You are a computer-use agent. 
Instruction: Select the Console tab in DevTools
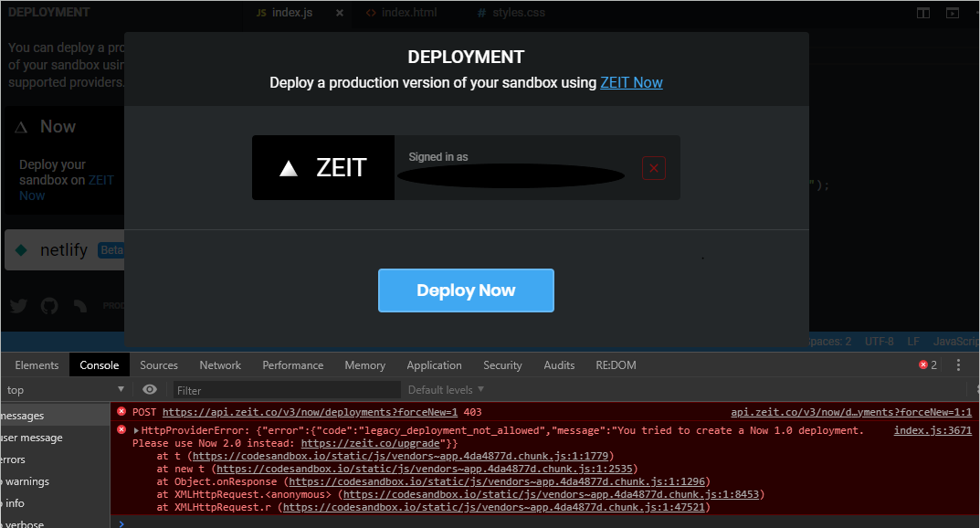[100, 364]
